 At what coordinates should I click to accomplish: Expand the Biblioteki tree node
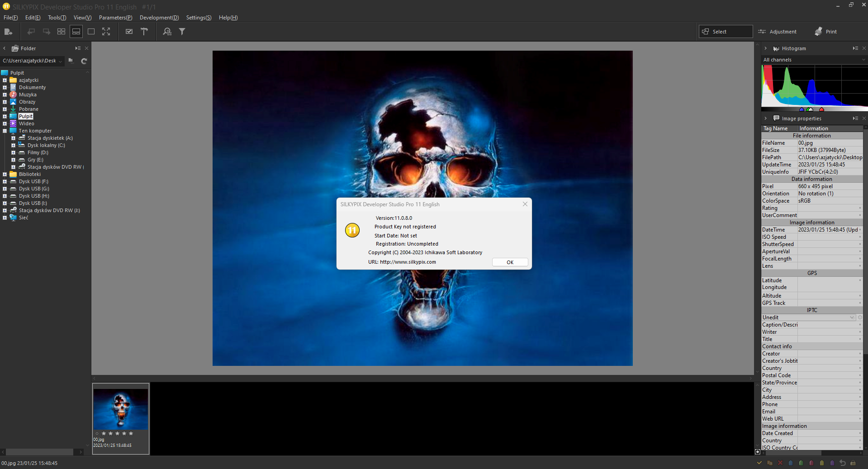pyautogui.click(x=5, y=174)
